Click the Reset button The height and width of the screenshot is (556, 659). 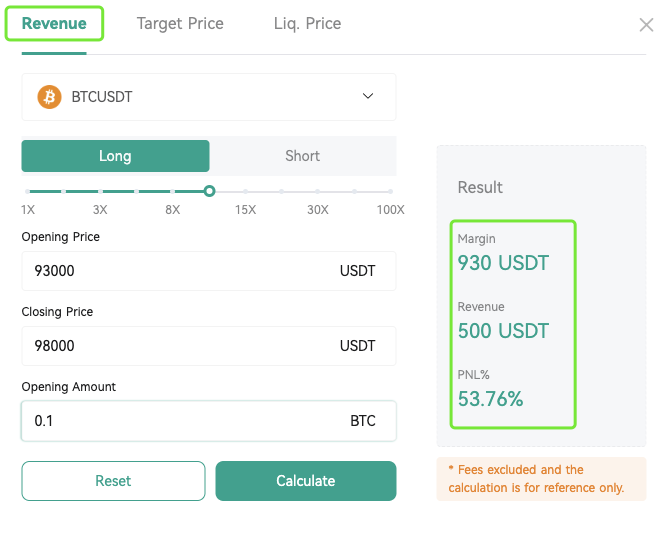(113, 481)
